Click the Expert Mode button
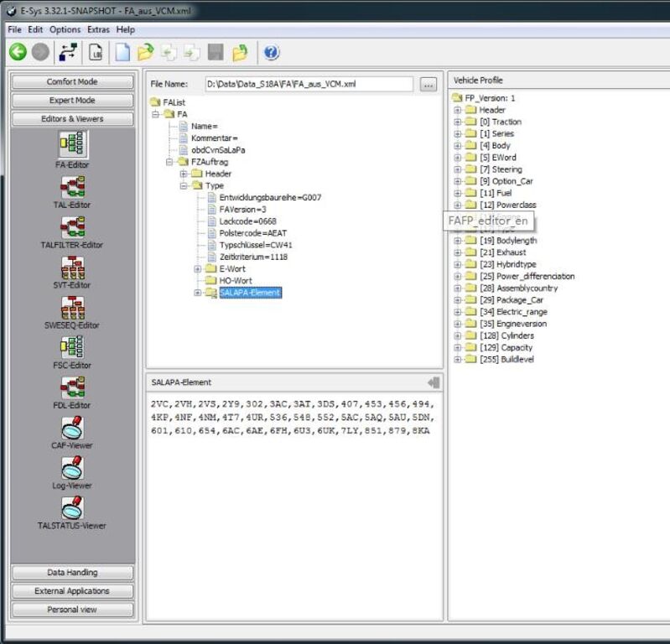This screenshot has width=670, height=644. click(72, 101)
